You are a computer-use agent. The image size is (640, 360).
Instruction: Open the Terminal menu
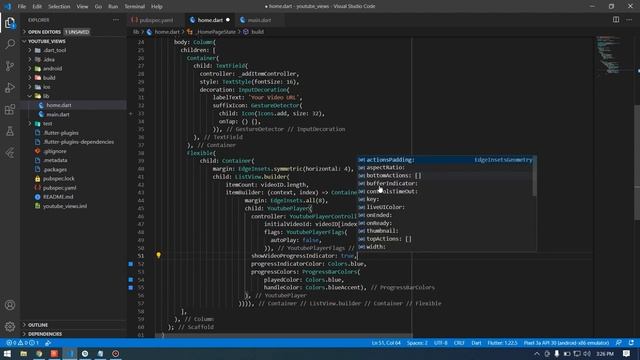tap(135, 7)
